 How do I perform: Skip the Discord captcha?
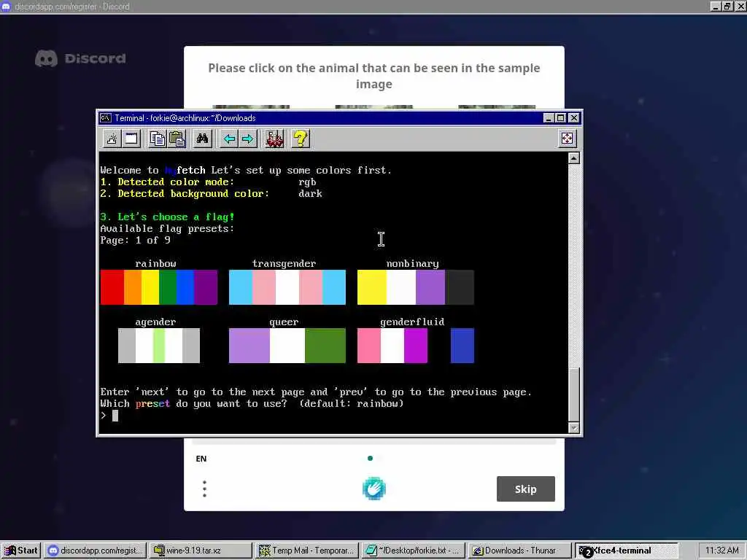point(525,489)
